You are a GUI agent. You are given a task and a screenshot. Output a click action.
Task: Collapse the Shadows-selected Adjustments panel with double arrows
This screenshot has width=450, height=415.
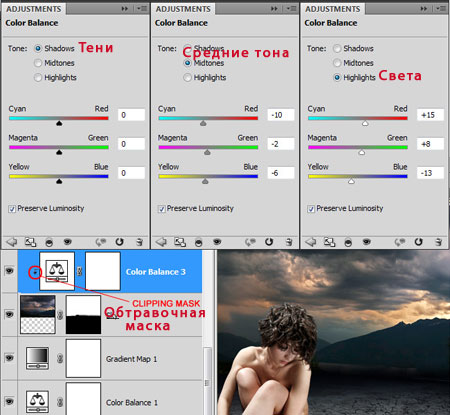125,8
